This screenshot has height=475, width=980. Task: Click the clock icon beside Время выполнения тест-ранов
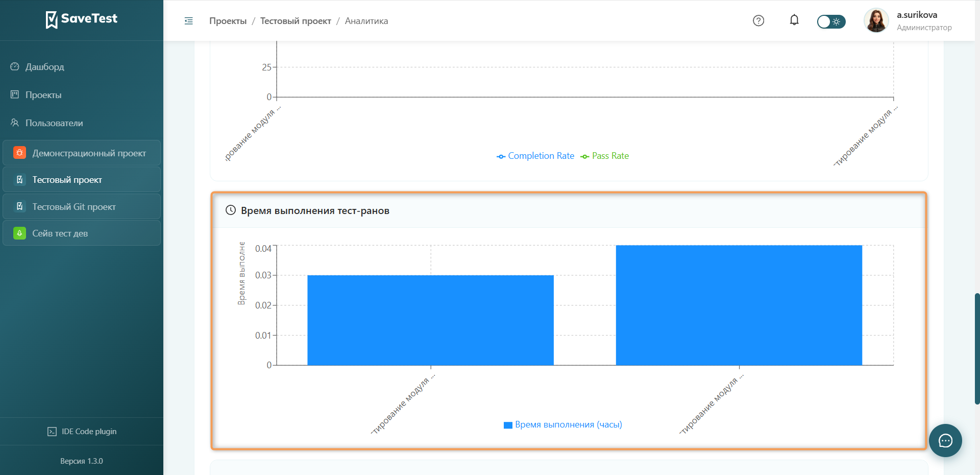tap(231, 210)
